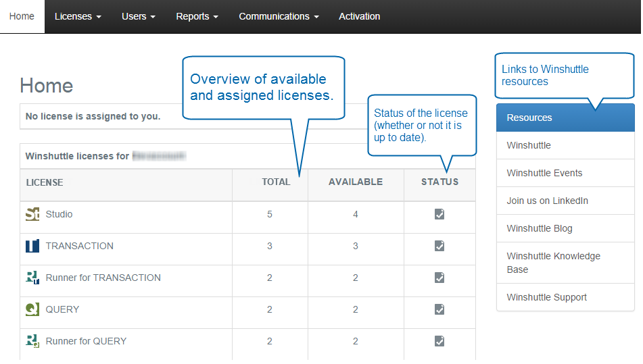Open the Winshuttle Knowledge Base link

(565, 263)
